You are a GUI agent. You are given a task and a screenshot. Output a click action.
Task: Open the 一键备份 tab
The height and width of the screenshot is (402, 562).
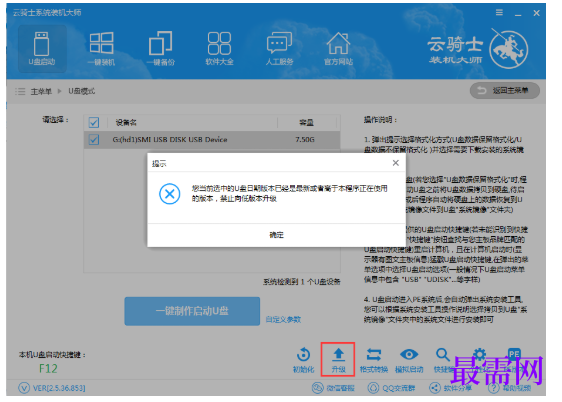pos(161,49)
